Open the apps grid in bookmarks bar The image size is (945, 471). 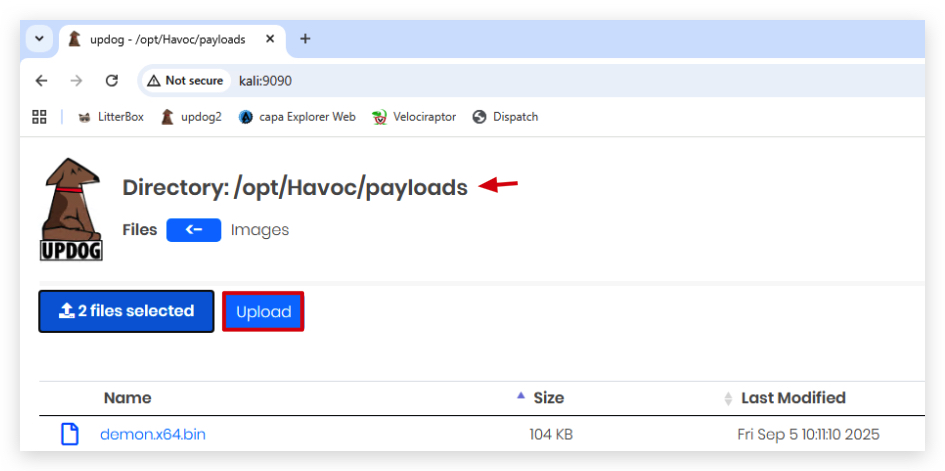click(39, 117)
